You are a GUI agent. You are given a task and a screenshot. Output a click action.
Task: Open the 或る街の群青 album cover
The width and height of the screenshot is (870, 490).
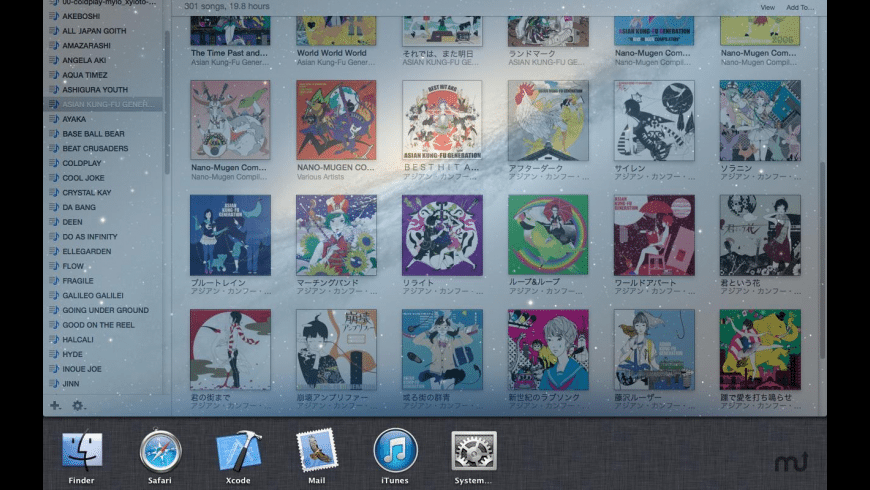click(x=442, y=350)
